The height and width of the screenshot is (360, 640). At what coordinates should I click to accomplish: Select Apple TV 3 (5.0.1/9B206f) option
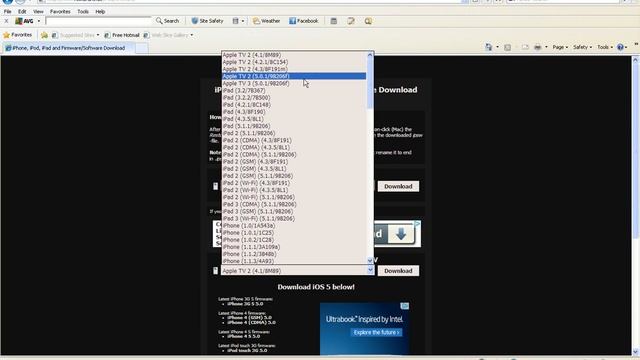pyautogui.click(x=294, y=83)
